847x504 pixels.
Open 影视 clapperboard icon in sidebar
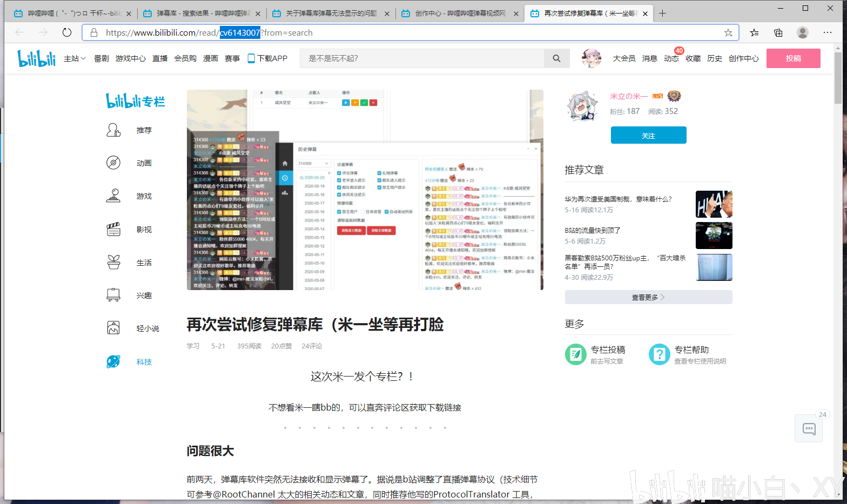coord(113,229)
